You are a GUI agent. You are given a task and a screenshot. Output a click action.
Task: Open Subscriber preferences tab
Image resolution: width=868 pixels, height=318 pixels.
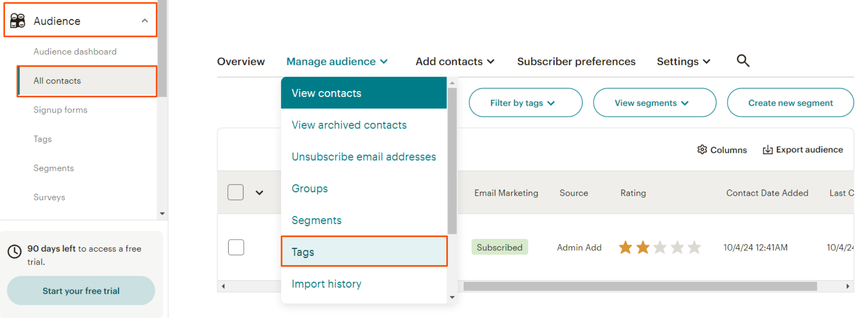pyautogui.click(x=576, y=62)
